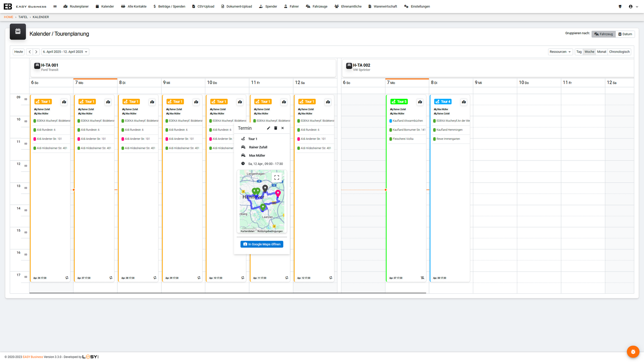
Task: Click the repeat icon on Apr. 06 tour
Action: click(67, 278)
